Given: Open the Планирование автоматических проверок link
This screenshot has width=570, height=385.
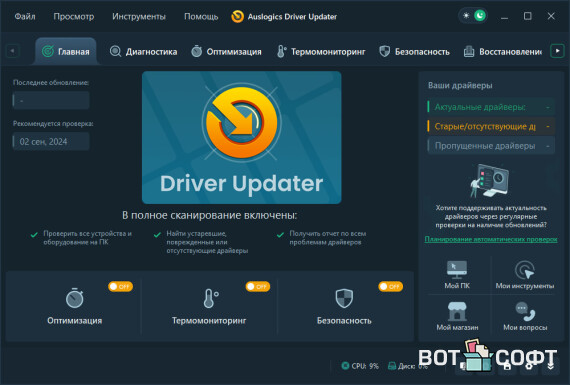Looking at the screenshot, I should (x=491, y=239).
